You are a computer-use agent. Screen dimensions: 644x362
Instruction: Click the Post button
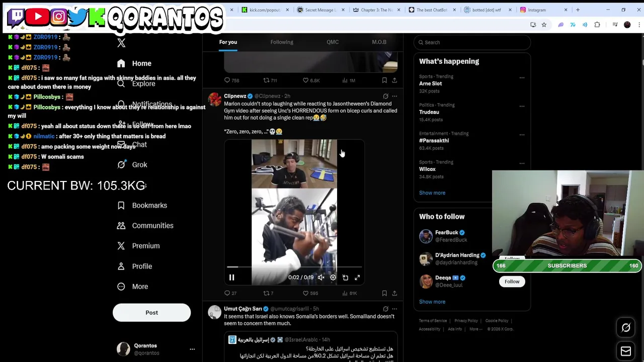(x=151, y=313)
